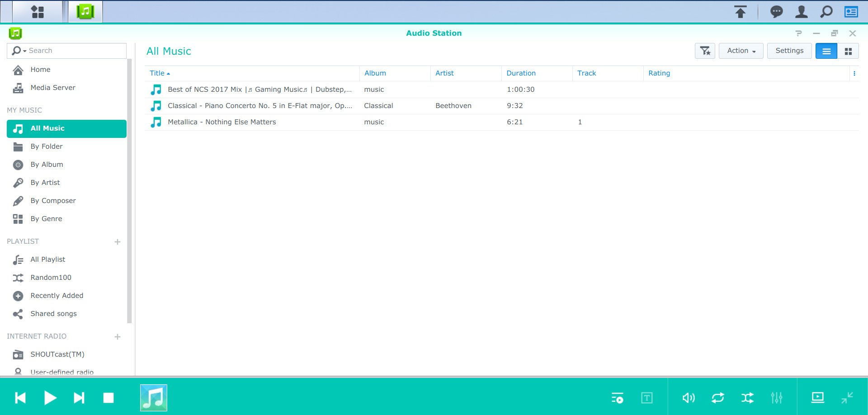This screenshot has height=415, width=868.
Task: Add an internet radio station plus icon
Action: pos(118,337)
